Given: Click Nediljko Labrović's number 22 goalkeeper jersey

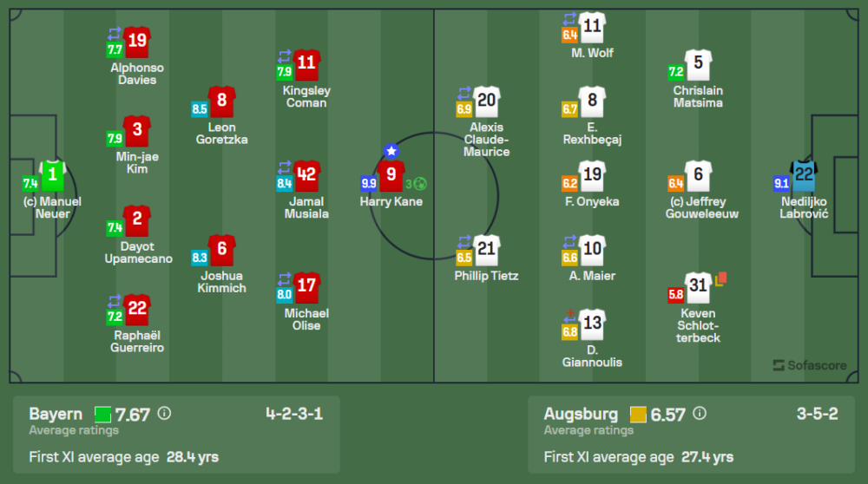Looking at the screenshot, I should click(x=804, y=176).
